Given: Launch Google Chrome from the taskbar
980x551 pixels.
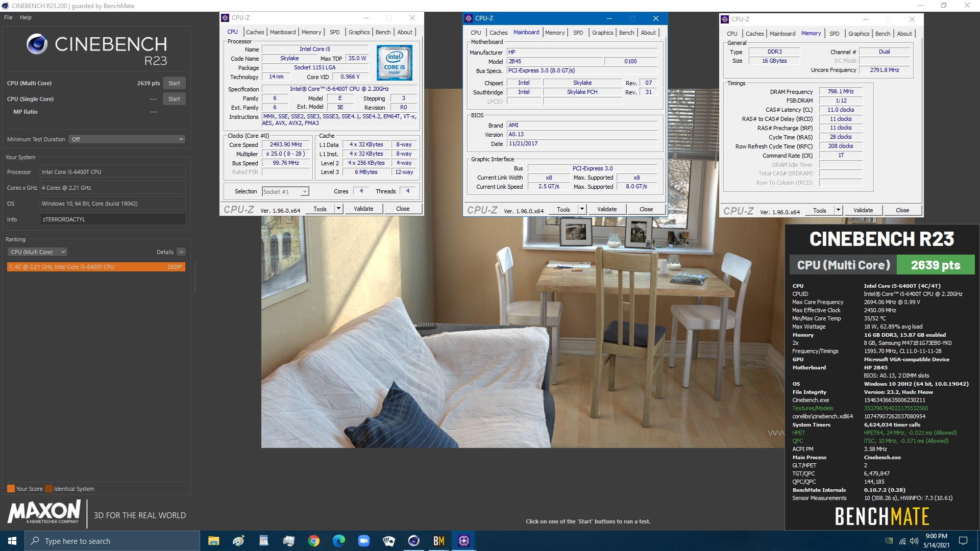Looking at the screenshot, I should 314,541.
